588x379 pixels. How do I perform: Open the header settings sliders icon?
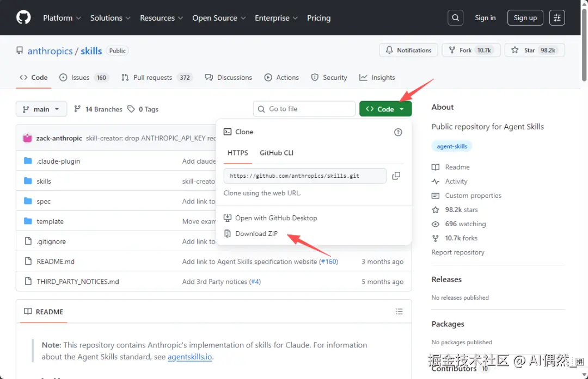point(557,17)
